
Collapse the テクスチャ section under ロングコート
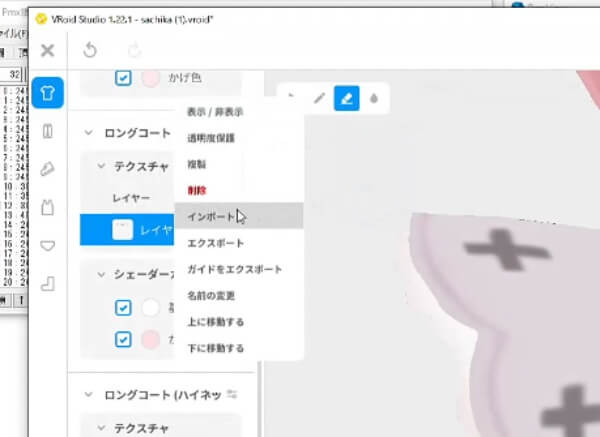[102, 166]
